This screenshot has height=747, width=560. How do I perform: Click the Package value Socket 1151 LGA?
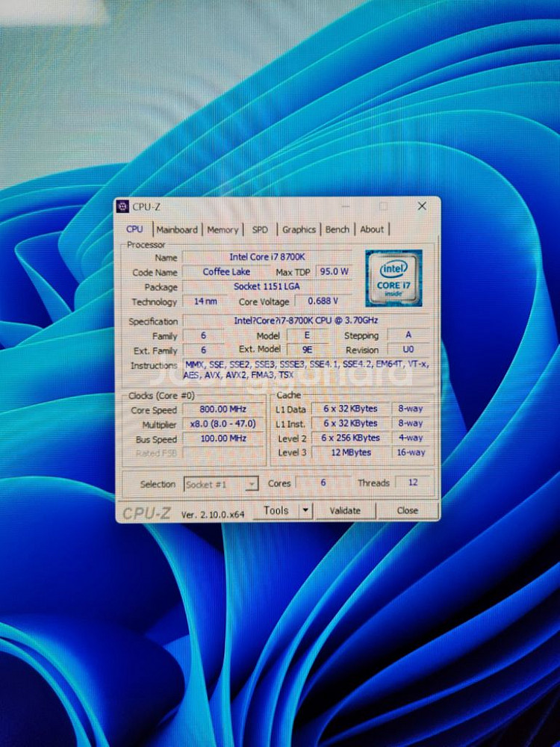click(x=267, y=286)
